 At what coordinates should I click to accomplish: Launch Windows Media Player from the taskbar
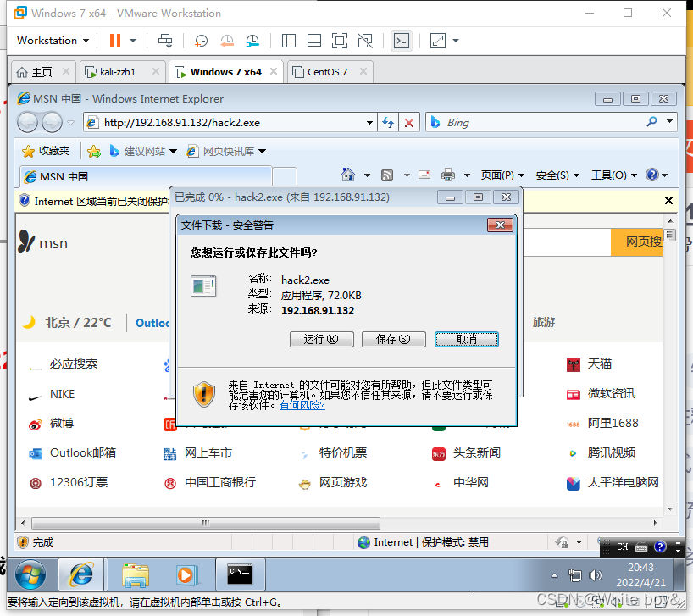tap(186, 574)
